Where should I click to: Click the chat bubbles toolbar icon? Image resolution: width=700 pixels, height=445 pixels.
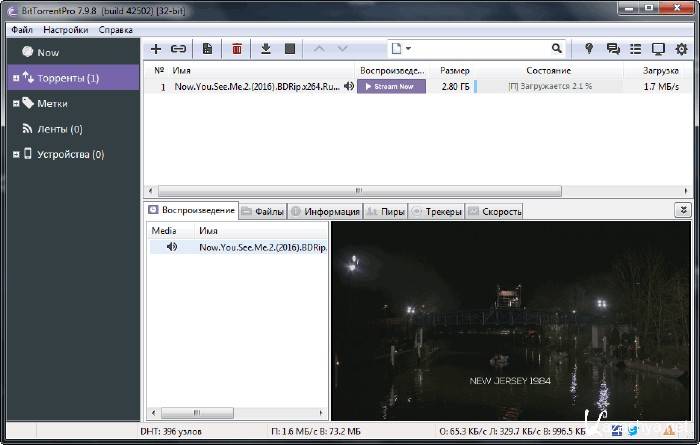click(x=613, y=48)
